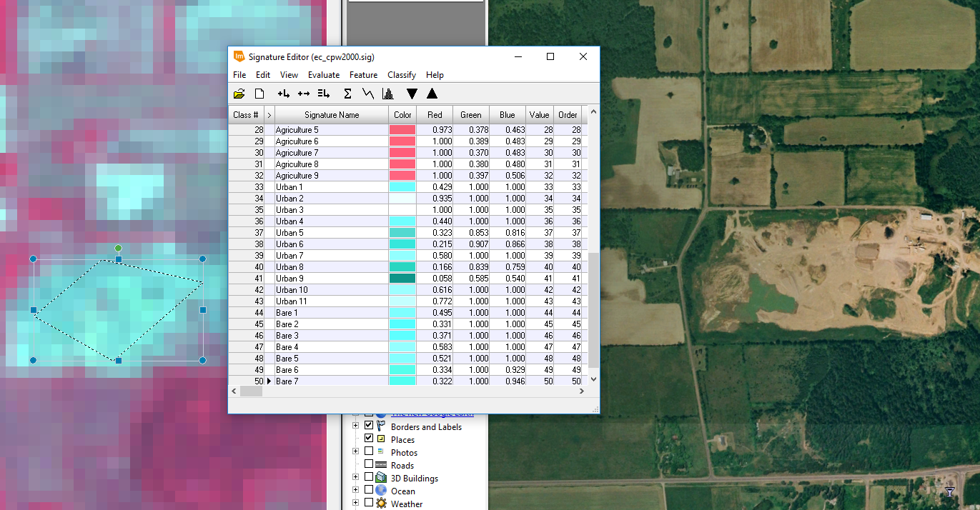The image size is (980, 510).
Task: Open a signature file with the folder icon
Action: [x=238, y=93]
